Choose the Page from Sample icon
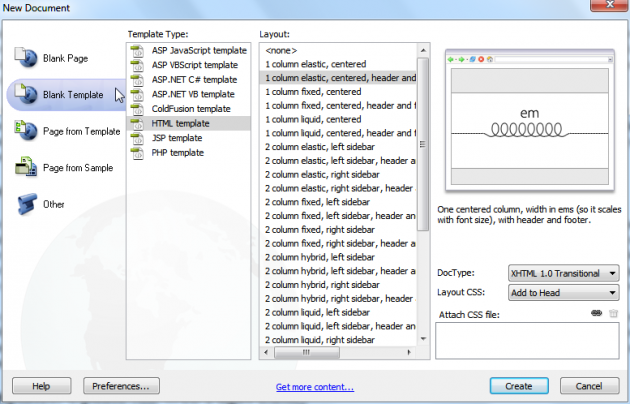630x404 pixels. 26,167
